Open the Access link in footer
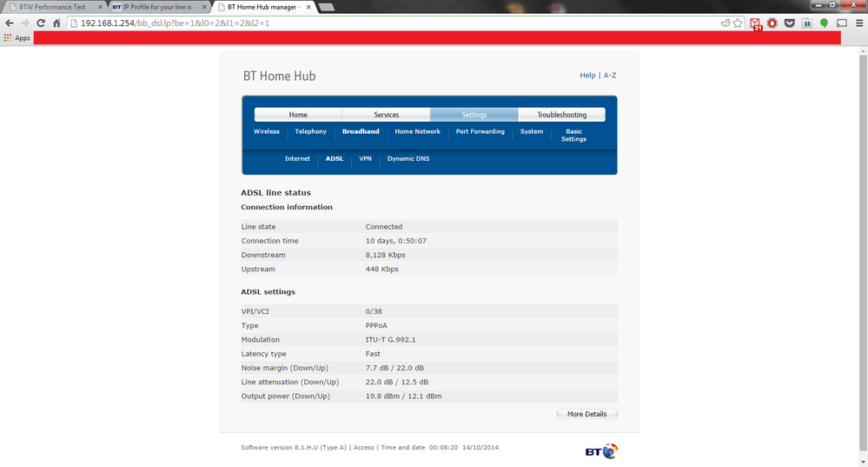868x467 pixels. click(x=364, y=448)
